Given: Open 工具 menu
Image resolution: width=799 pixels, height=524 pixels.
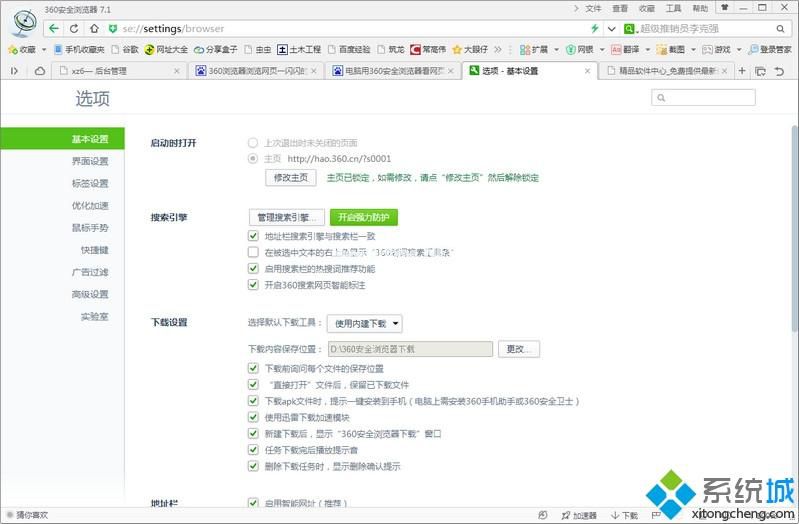Looking at the screenshot, I should [674, 8].
